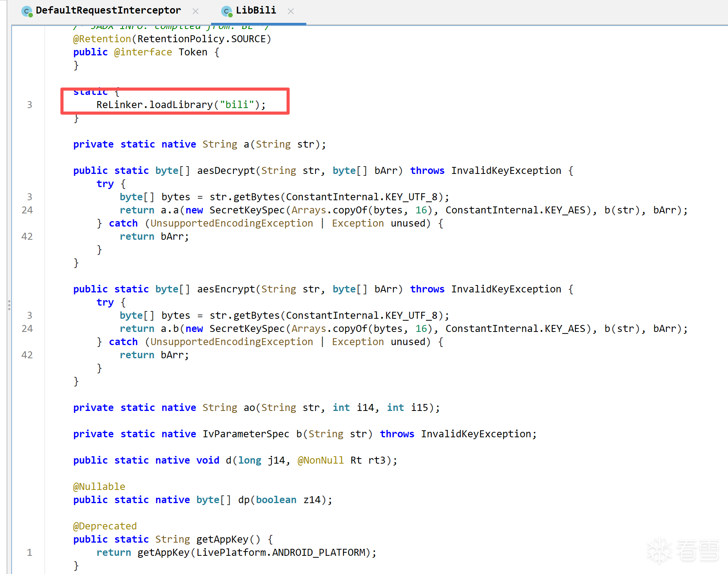Click the native method name dp

coord(244,500)
